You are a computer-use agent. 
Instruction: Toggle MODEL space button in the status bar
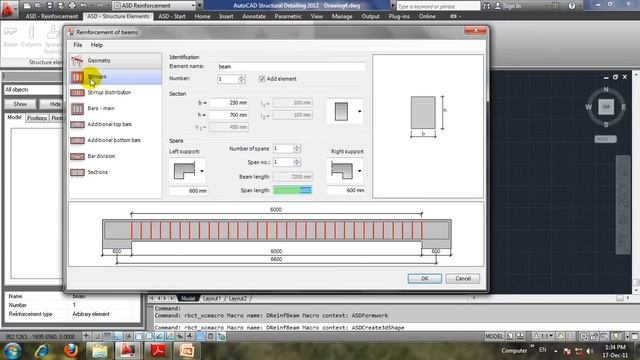pos(494,337)
